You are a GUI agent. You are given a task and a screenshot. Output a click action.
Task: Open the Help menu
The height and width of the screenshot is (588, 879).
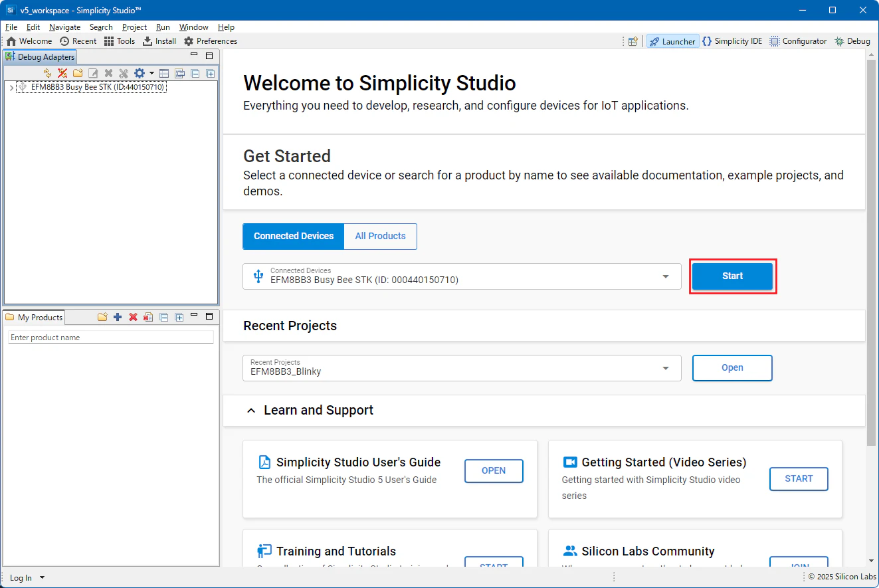226,27
